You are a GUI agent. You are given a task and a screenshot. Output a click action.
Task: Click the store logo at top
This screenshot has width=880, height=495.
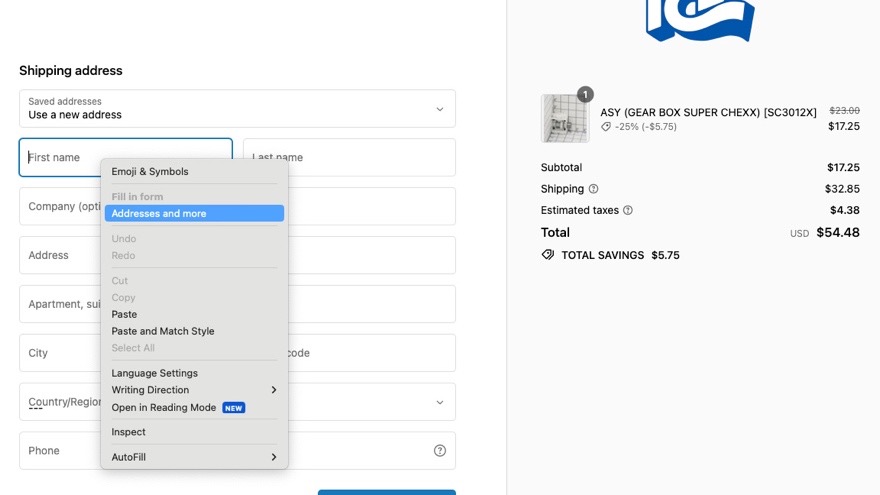(x=700, y=20)
